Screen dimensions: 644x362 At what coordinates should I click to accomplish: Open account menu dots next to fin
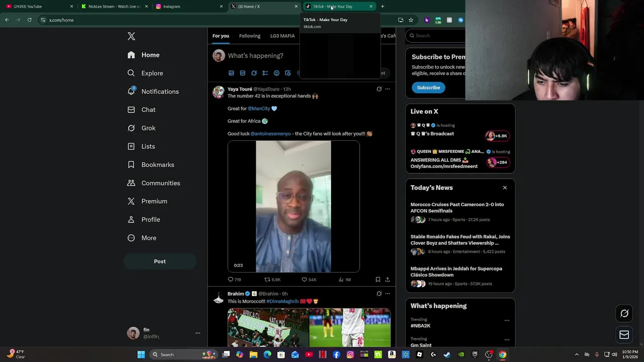click(198, 333)
